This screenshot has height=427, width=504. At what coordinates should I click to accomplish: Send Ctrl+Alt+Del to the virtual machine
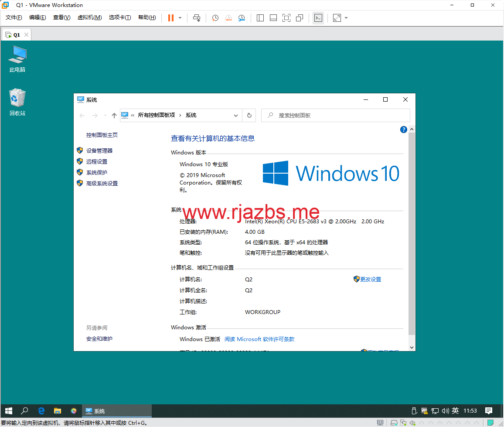[196, 18]
